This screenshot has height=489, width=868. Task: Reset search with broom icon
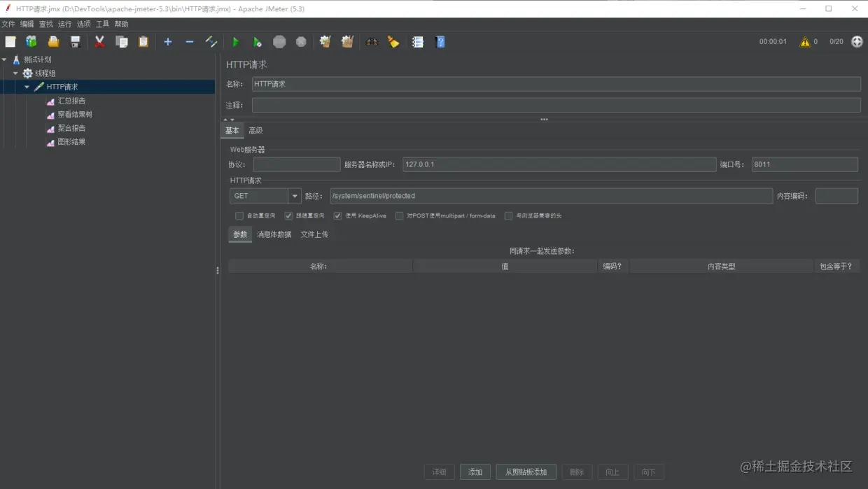click(393, 42)
